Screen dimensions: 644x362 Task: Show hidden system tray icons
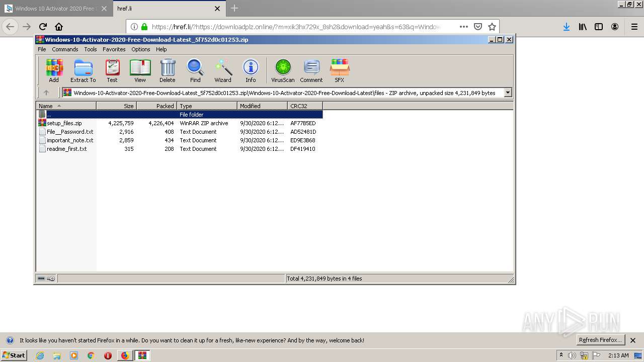tap(561, 355)
